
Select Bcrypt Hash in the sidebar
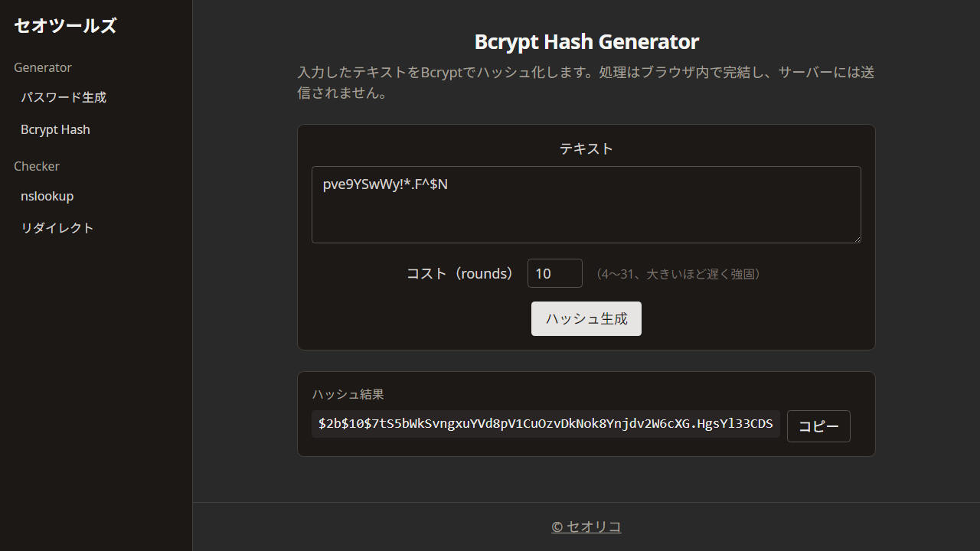55,129
